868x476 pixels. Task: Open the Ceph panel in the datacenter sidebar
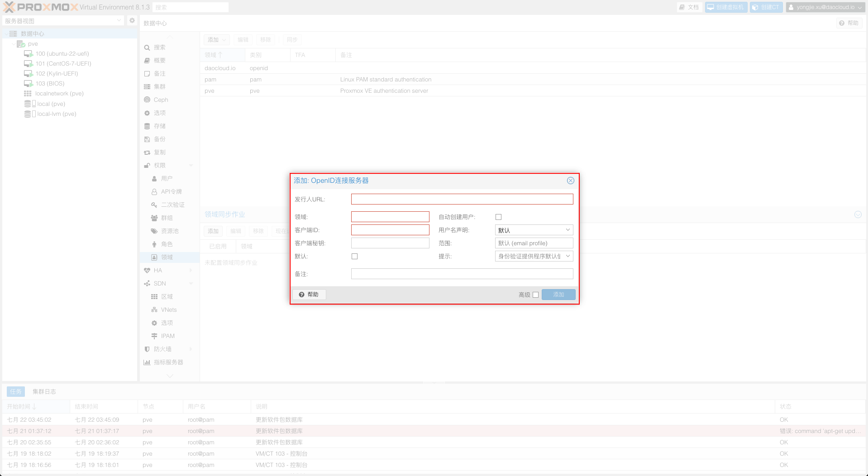160,100
